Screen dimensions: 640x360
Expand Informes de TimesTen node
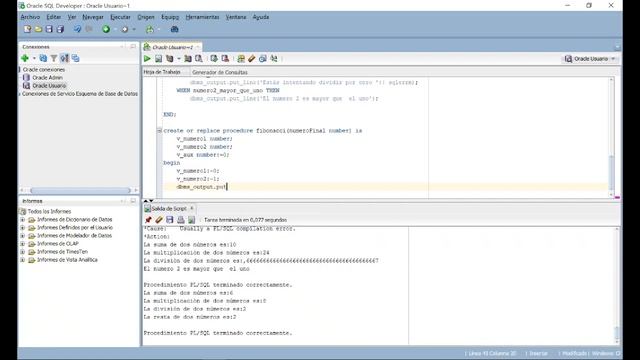click(x=22, y=252)
